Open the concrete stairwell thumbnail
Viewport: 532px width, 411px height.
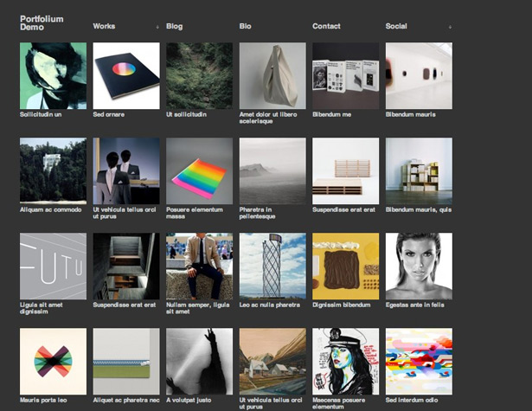(x=126, y=267)
